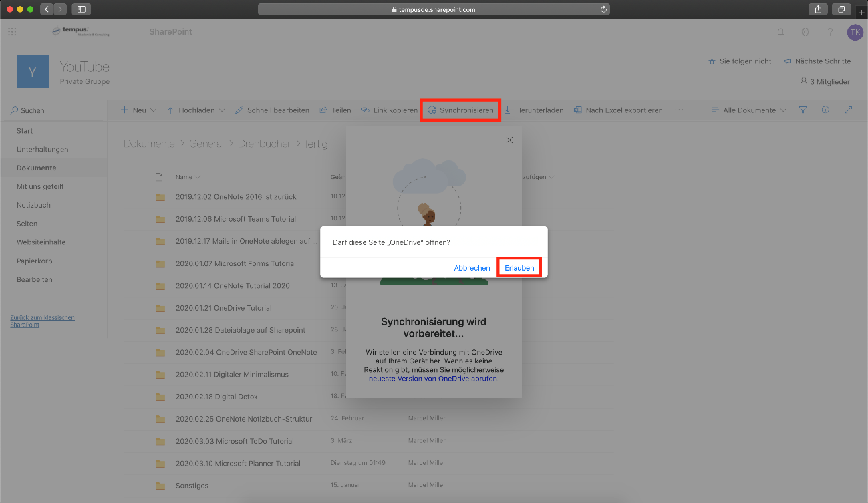Open the details pane info icon
868x503 pixels.
(x=825, y=110)
